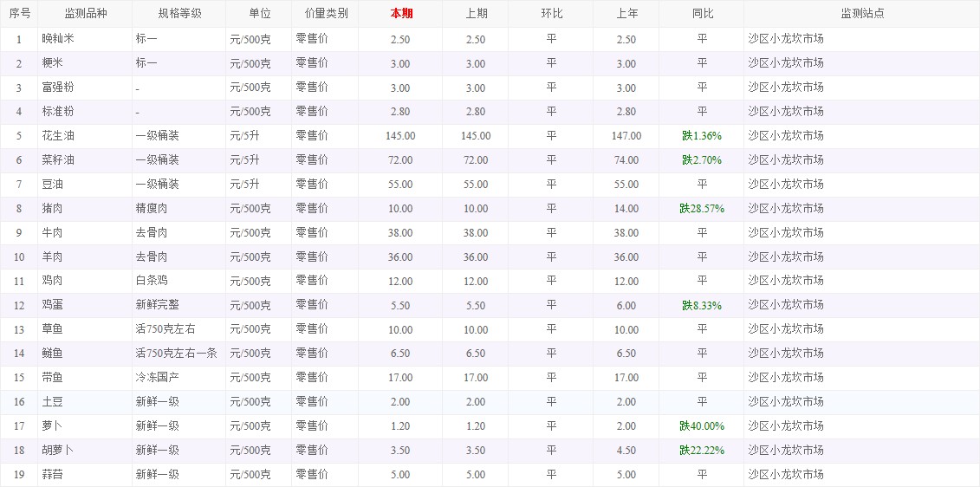980x487 pixels.
Task: Click the 同比 column header
Action: (x=702, y=14)
